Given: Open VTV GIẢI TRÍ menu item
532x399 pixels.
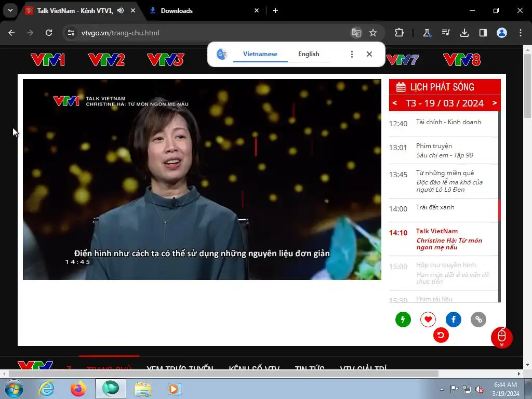Looking at the screenshot, I should click(363, 367).
